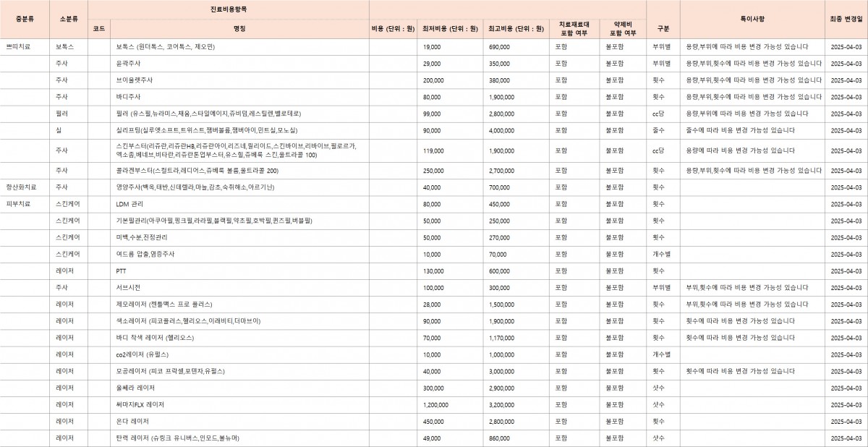Viewport: 868px width, 447px height.
Task: Click the minimum cost '28,000' cell
Action: pos(450,304)
